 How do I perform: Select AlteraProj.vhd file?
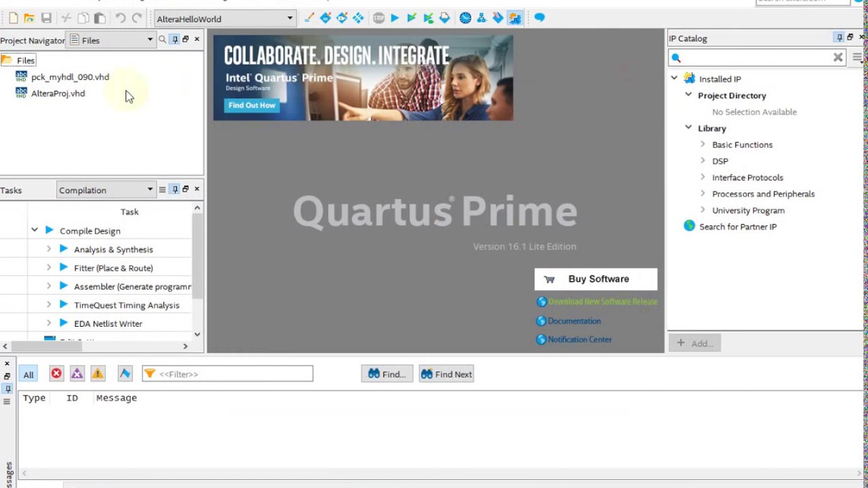coord(58,94)
